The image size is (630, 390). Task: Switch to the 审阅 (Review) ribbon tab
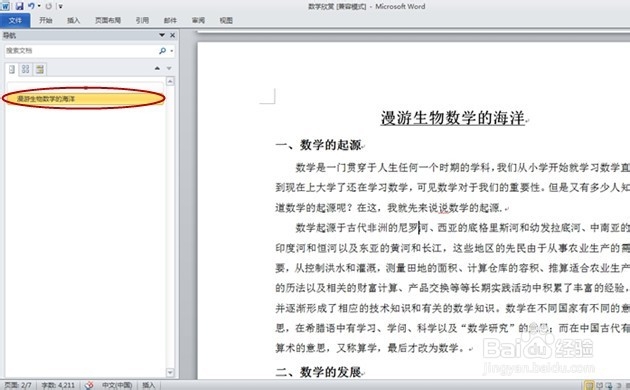(198, 20)
